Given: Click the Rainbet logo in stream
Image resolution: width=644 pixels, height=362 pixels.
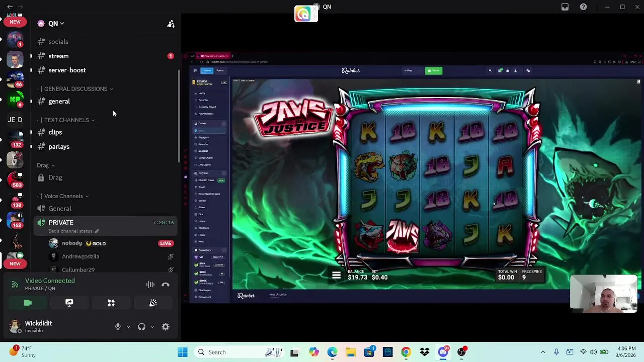Looking at the screenshot, I should pos(351,71).
